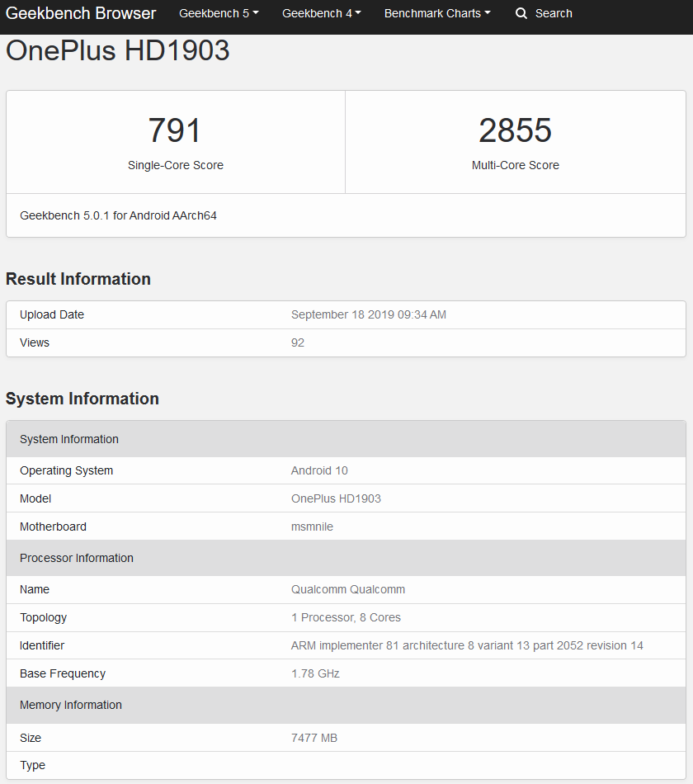Click the Topology label
The image size is (693, 784).
43,617
